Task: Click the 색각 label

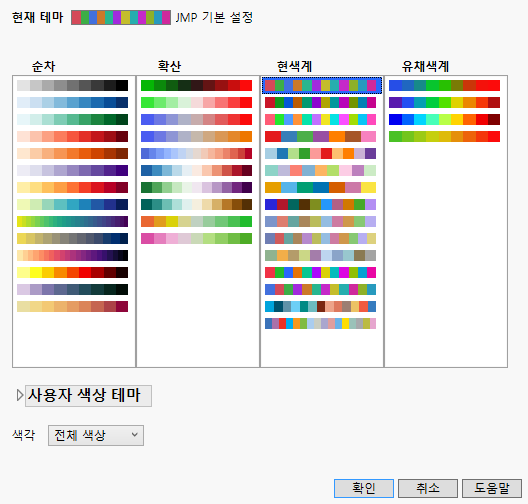Action: 24,435
